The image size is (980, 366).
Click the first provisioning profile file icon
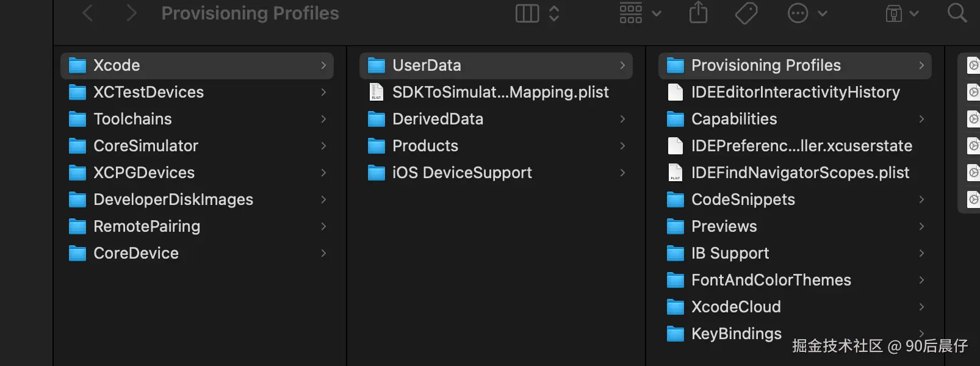pos(973,65)
